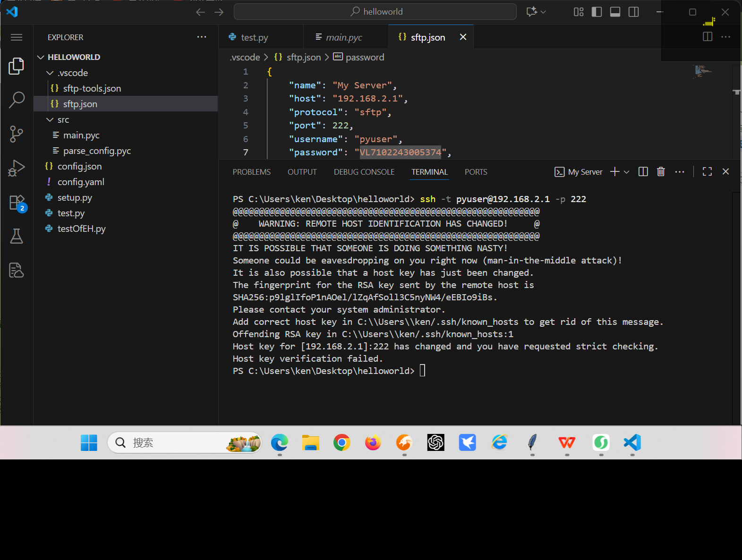Click the code minimap preview
Image resolution: width=742 pixels, height=560 pixels.
point(702,71)
